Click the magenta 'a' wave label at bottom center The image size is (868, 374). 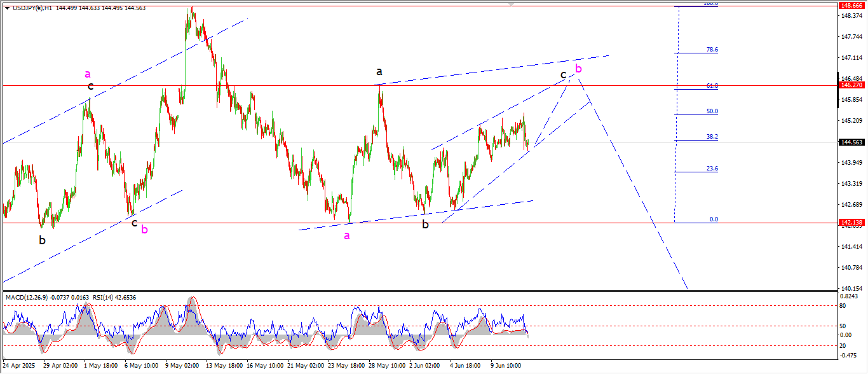pyautogui.click(x=346, y=236)
